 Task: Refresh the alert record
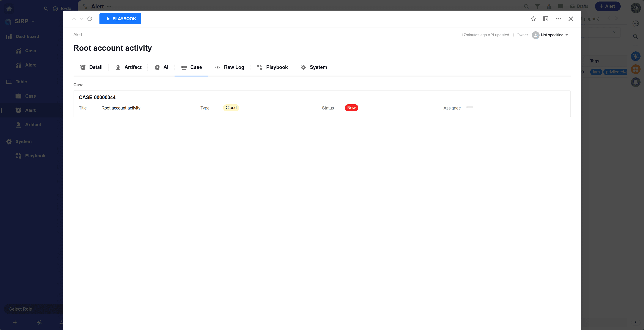pos(90,19)
